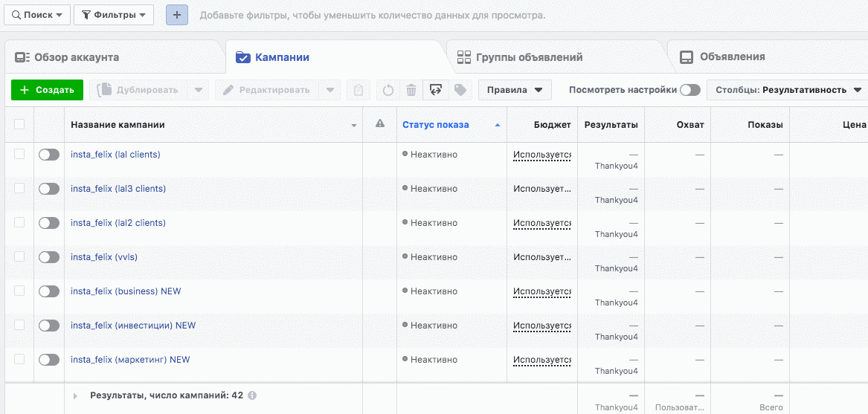Open campaign link insta_felix (lal2 clients)
Viewport: 868px width, 414px height.
pyautogui.click(x=118, y=222)
